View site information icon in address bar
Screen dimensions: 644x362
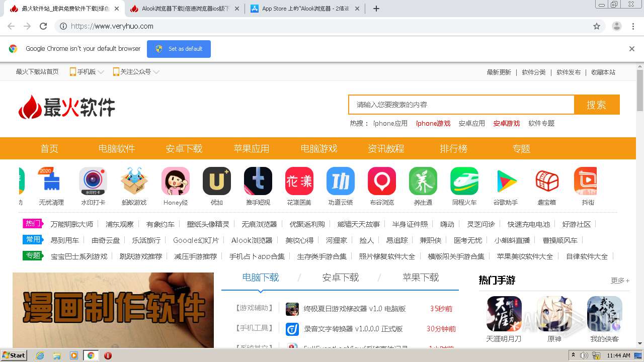(63, 26)
